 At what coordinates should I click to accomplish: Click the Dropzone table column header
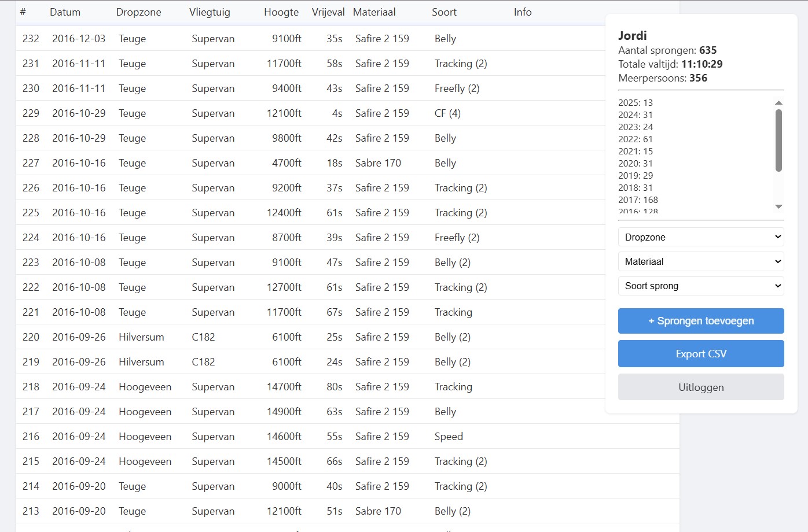(138, 12)
